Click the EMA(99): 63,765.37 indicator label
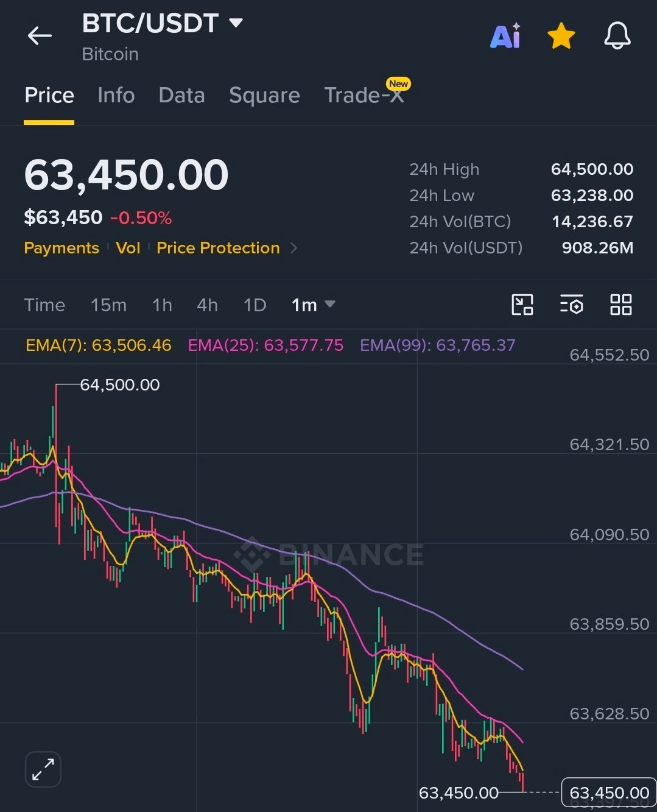Viewport: 657px width, 812px height. (x=437, y=345)
